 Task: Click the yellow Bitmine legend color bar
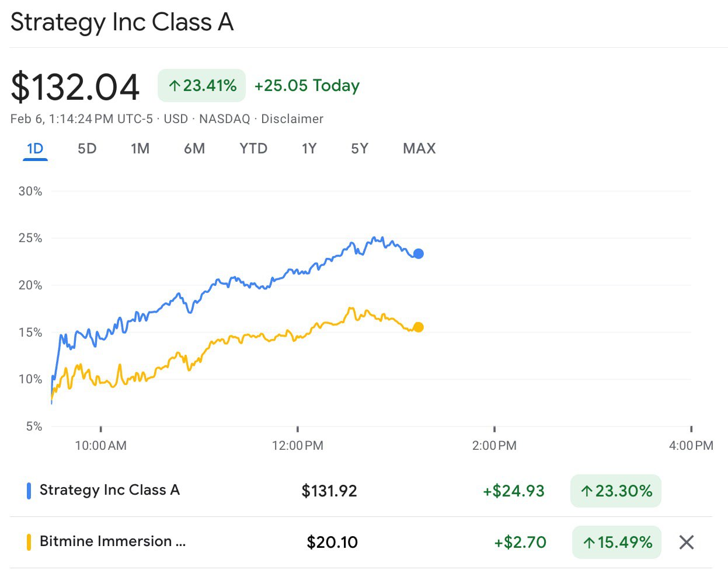(29, 542)
